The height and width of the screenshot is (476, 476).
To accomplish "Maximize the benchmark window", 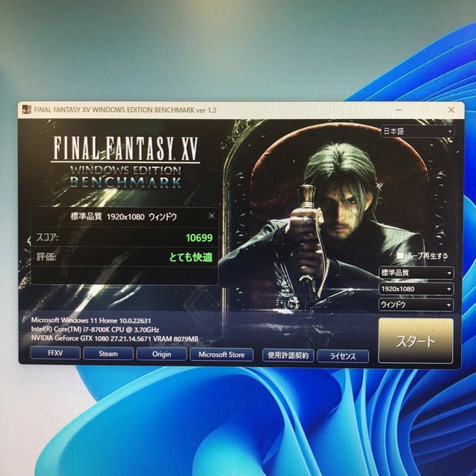I will pos(425,110).
